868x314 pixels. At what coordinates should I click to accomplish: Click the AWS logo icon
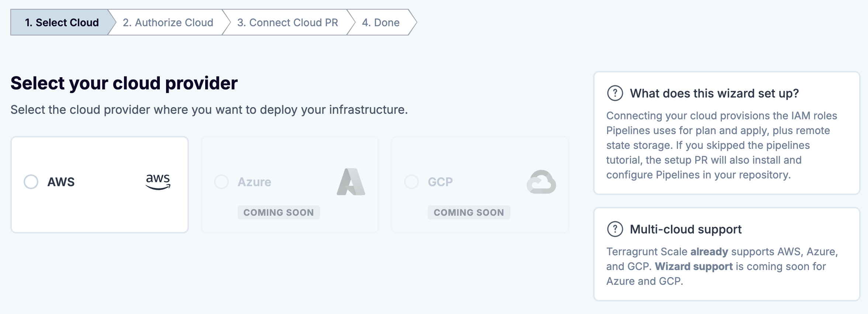(x=158, y=182)
